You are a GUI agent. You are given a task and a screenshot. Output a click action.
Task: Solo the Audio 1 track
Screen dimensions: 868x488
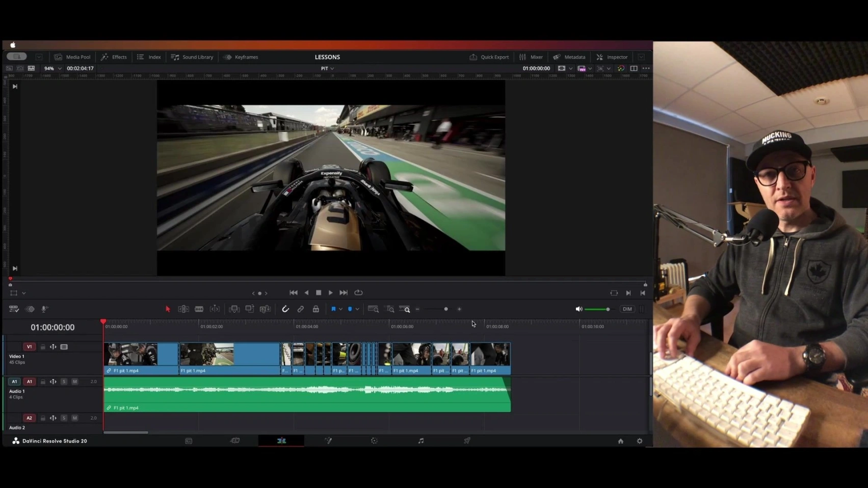pyautogui.click(x=64, y=382)
